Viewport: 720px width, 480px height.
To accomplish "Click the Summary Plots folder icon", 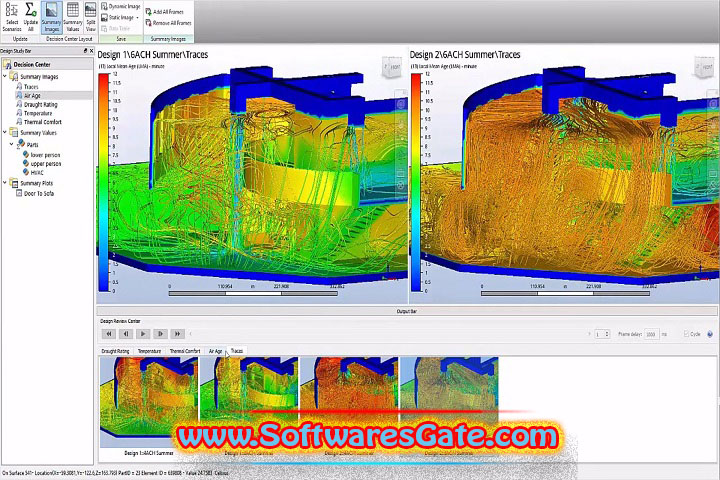I will [14, 183].
